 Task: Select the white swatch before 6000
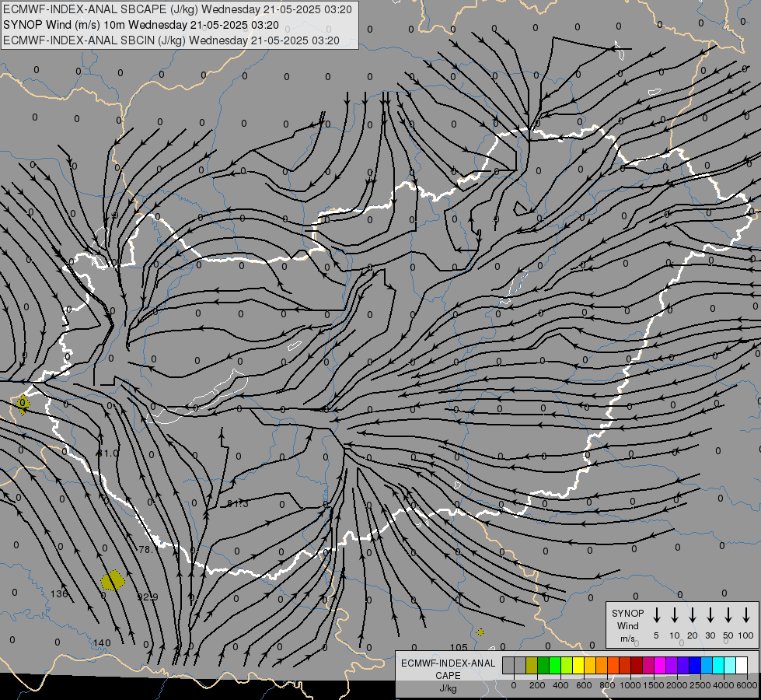click(742, 665)
